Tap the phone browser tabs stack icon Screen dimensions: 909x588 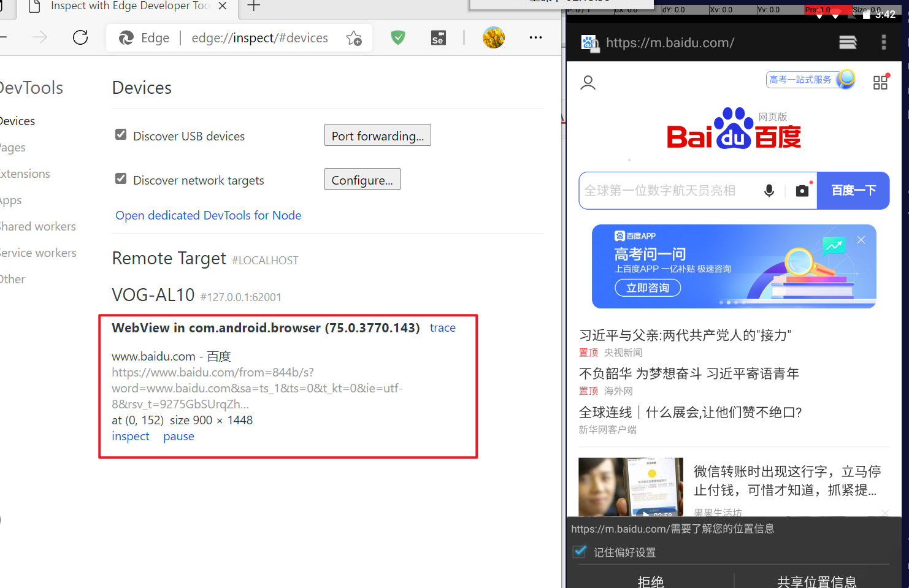click(x=848, y=42)
